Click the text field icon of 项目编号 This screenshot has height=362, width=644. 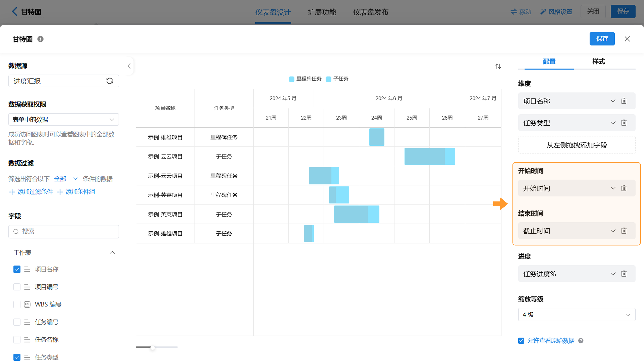[27, 287]
